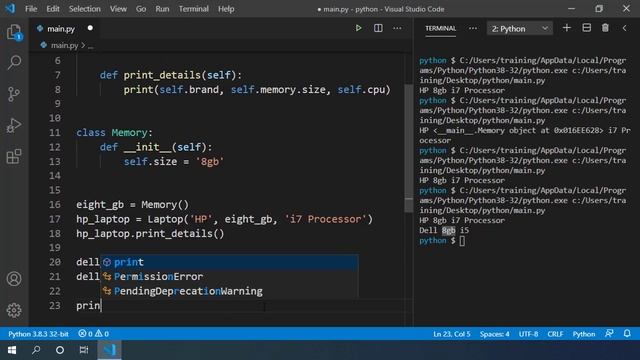This screenshot has width=640, height=360.
Task: Change language mode via Python
Action: point(584,333)
